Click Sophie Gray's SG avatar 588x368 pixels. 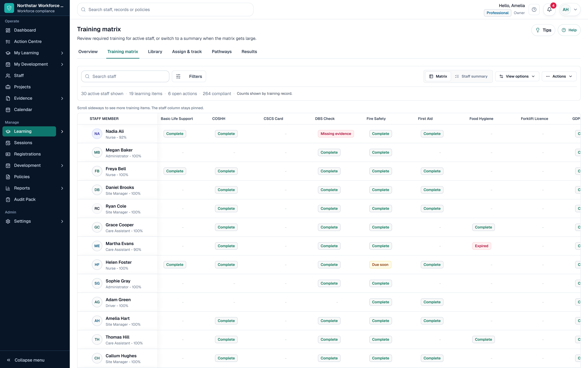pos(97,283)
